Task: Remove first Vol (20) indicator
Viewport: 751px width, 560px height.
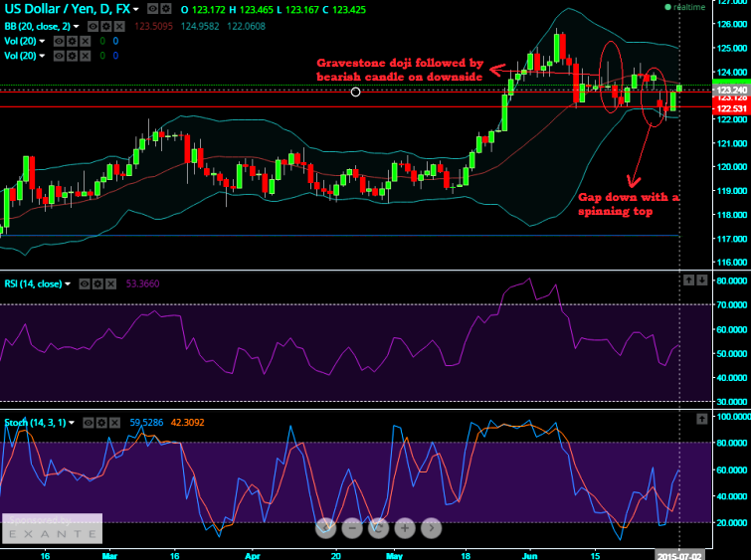Action: tap(85, 41)
